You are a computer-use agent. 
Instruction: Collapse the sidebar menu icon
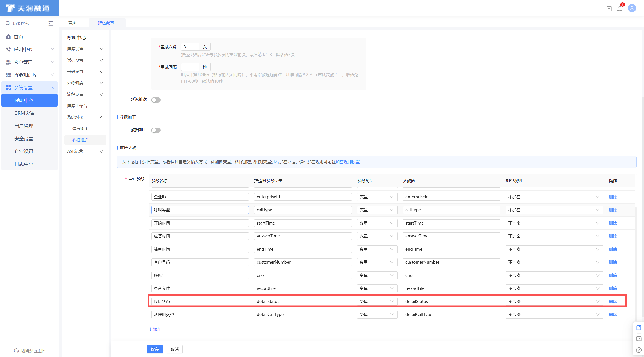coord(51,23)
